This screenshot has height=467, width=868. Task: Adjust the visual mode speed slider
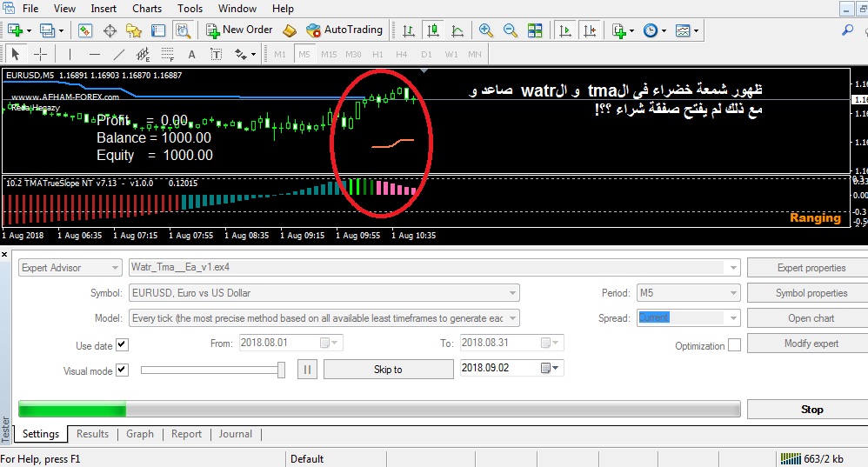pos(281,370)
